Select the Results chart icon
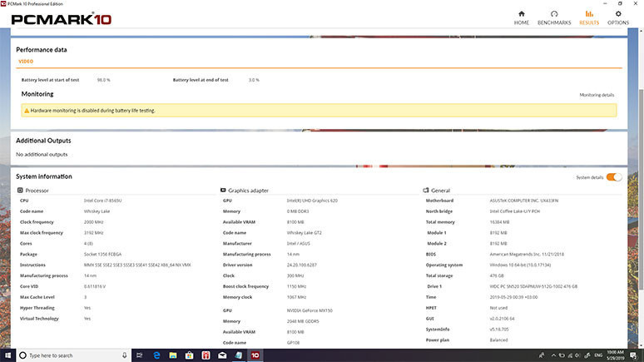644x362 pixels. 589,17
